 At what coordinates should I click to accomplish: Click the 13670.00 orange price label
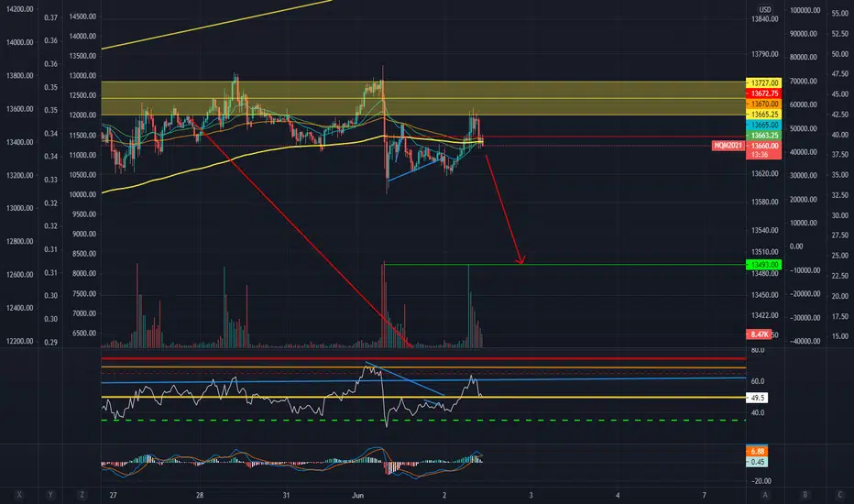tap(763, 104)
